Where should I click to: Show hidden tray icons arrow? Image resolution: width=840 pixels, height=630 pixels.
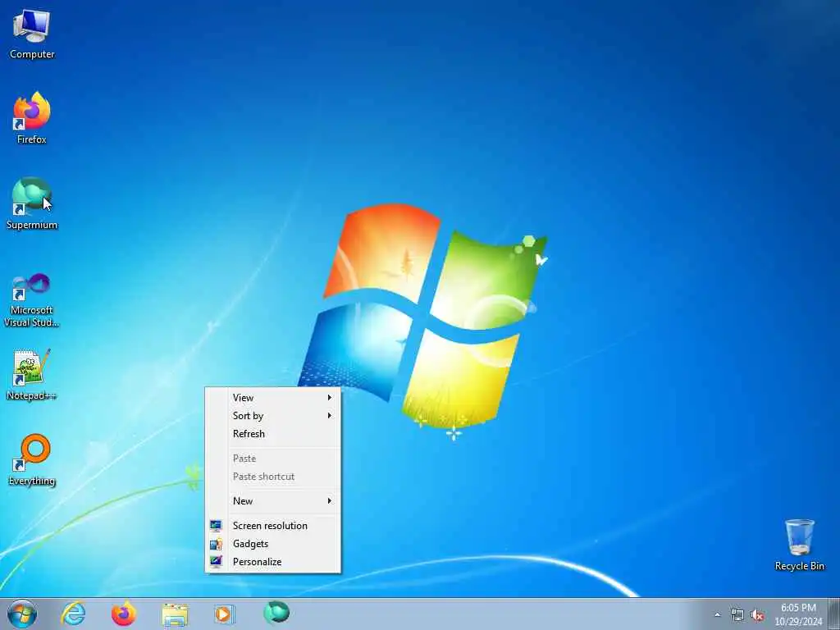click(x=717, y=615)
